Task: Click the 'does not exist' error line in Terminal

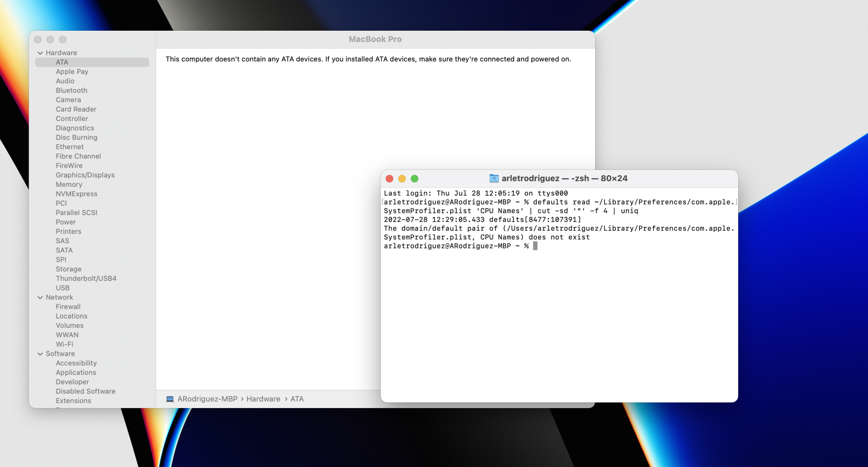Action: point(487,237)
